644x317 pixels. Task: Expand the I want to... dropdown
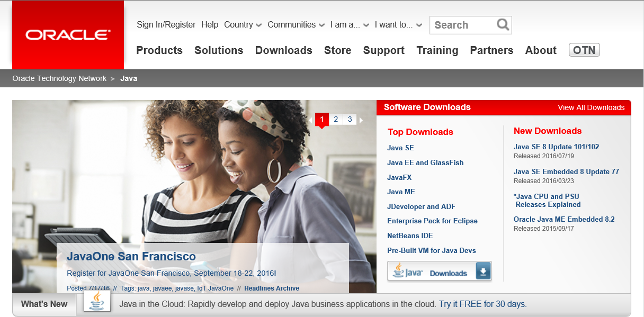398,25
